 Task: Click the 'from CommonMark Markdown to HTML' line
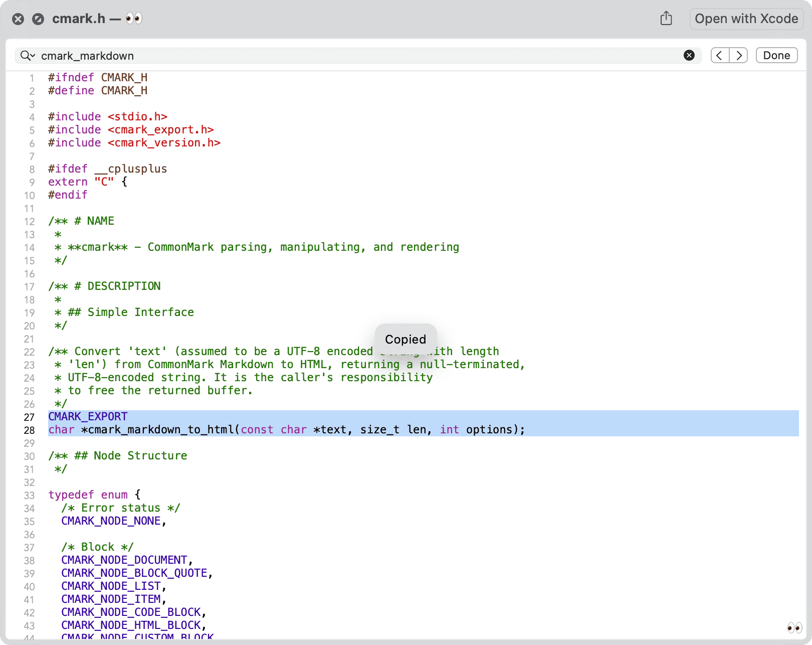coord(290,365)
